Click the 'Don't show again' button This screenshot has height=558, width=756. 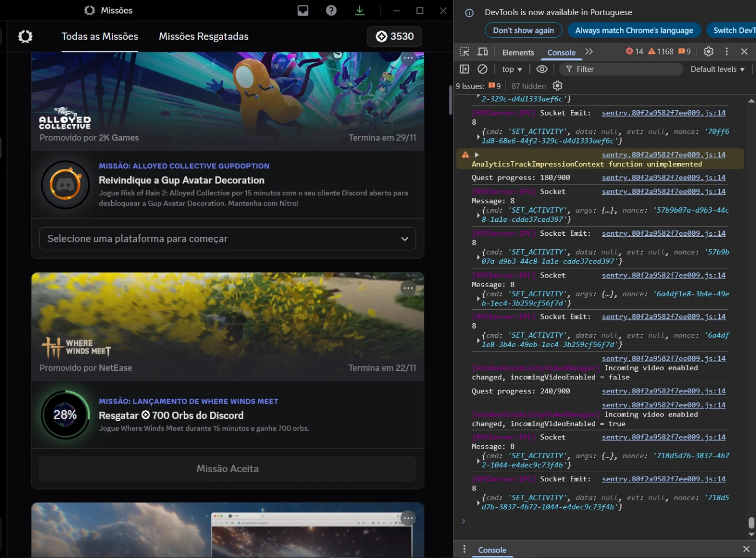click(x=523, y=30)
